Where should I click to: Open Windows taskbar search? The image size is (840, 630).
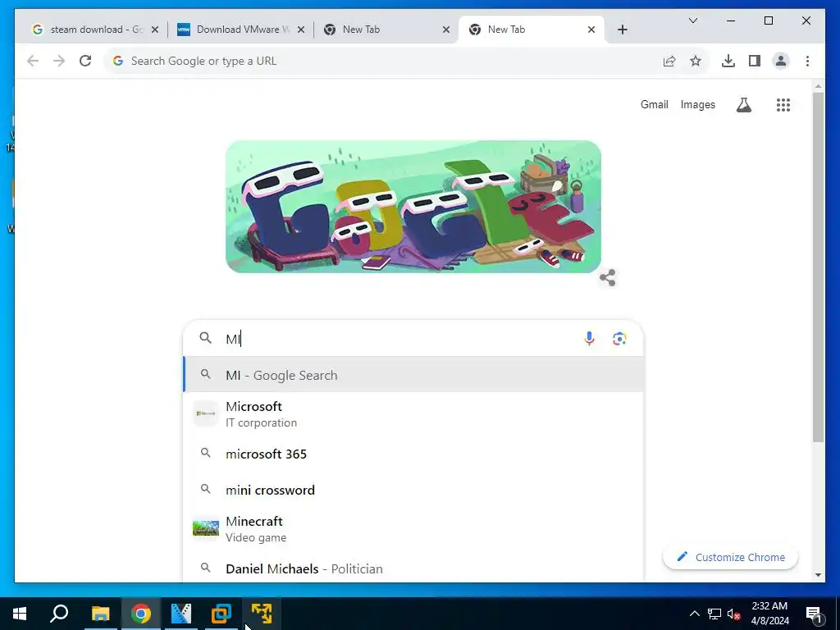[x=59, y=614]
